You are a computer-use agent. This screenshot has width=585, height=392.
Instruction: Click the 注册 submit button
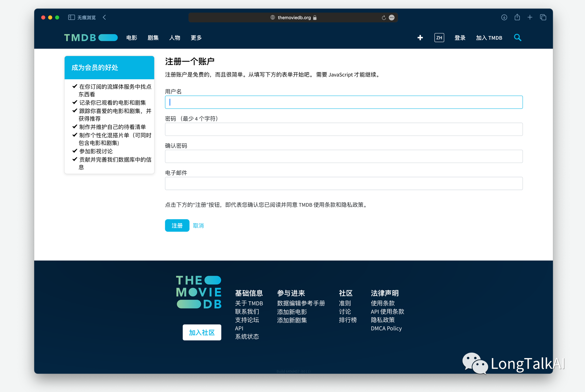click(x=177, y=225)
